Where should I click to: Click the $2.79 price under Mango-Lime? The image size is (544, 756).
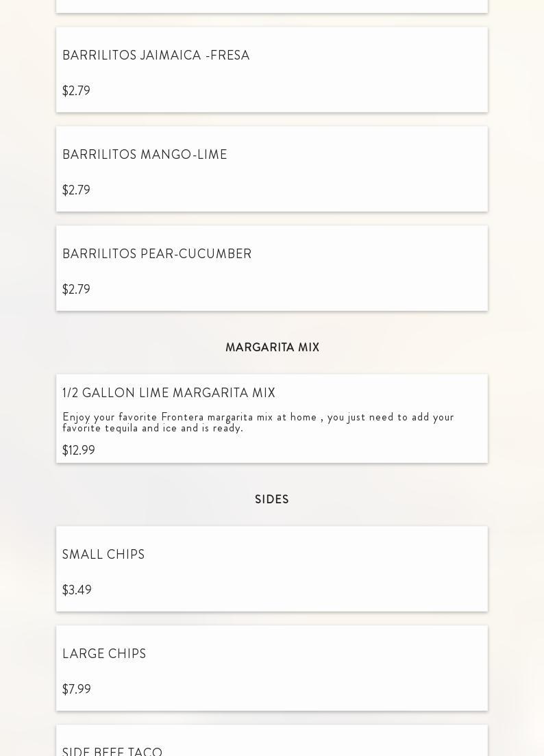point(76,190)
